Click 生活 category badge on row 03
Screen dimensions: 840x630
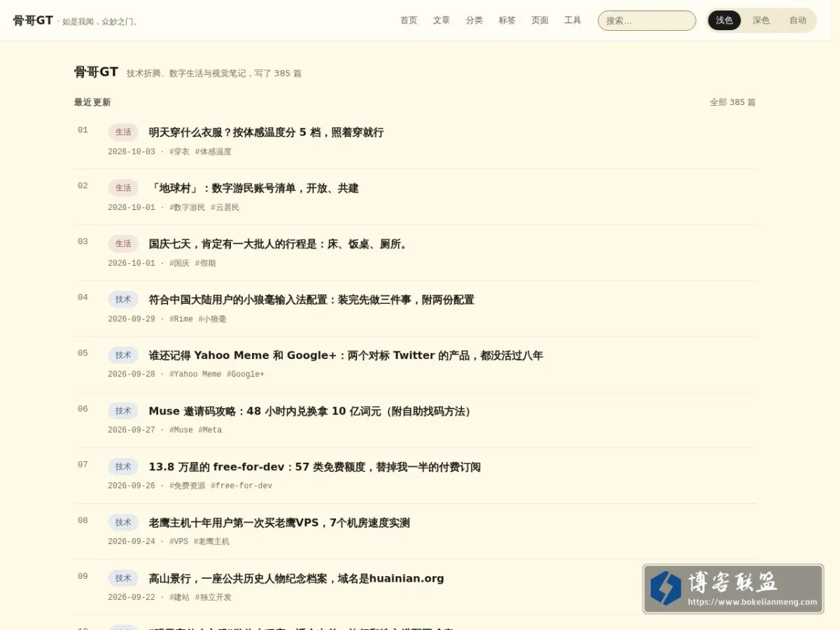(123, 244)
